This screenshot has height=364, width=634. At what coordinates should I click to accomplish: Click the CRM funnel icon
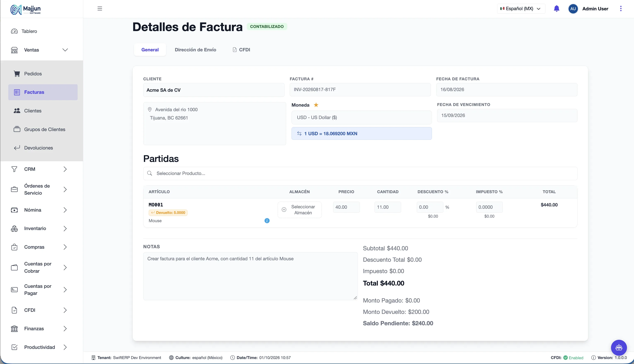tap(14, 169)
